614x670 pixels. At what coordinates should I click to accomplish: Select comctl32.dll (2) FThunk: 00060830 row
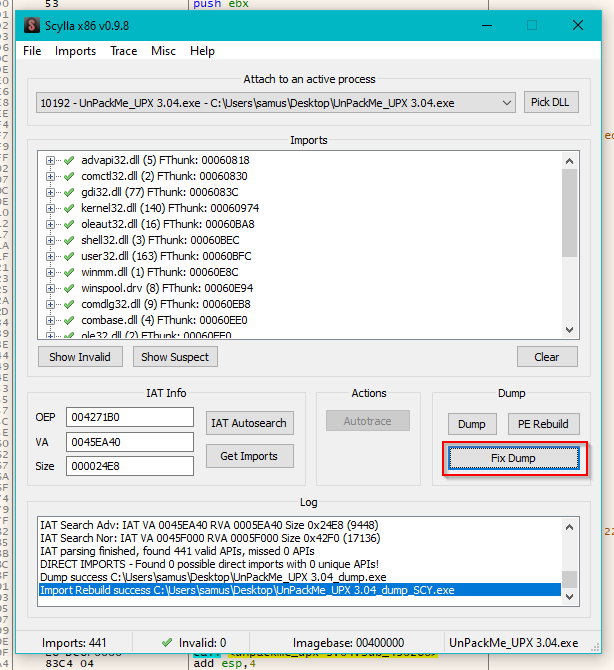pos(164,176)
